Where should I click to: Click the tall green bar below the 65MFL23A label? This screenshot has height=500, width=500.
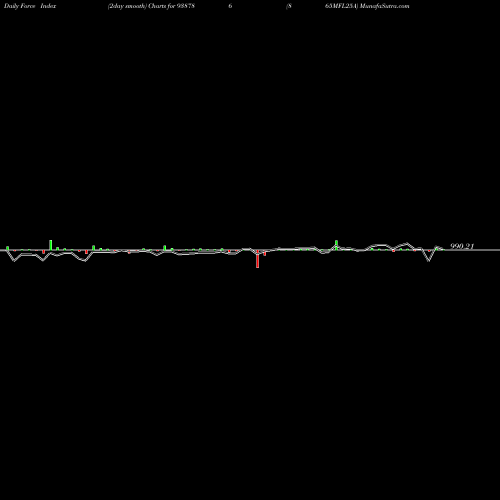[336, 245]
